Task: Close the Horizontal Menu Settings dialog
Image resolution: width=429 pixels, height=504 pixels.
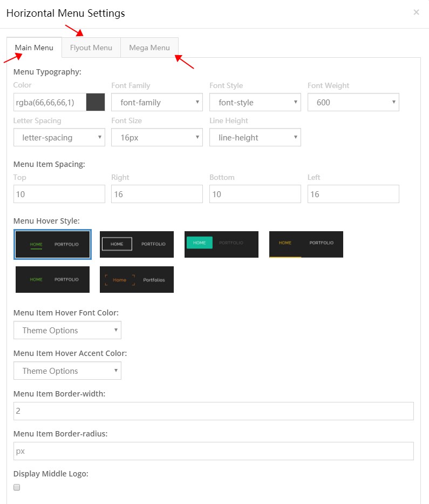Action: point(416,12)
